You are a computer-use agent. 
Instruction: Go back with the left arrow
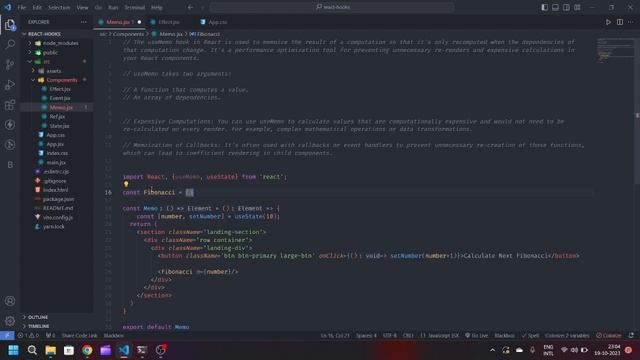pos(191,7)
